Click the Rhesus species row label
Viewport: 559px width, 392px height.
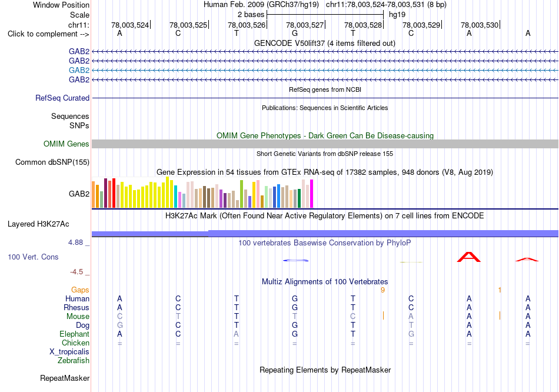(x=76, y=307)
